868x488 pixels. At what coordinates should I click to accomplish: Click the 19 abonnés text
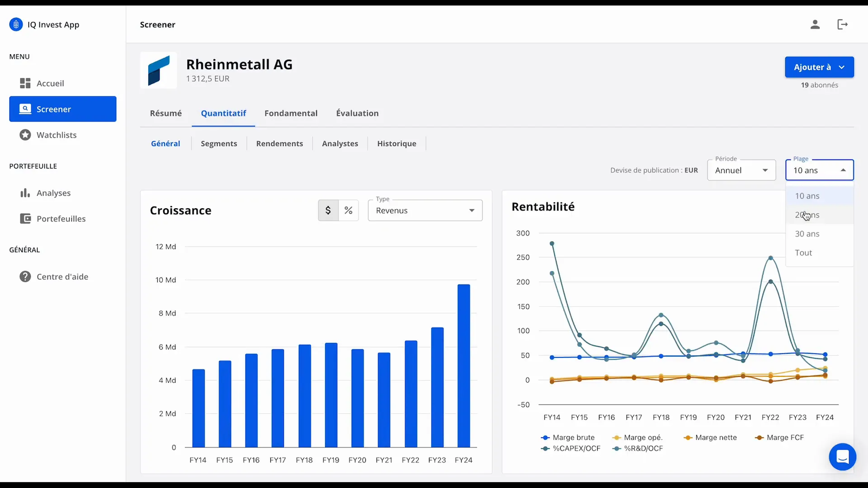coord(820,85)
